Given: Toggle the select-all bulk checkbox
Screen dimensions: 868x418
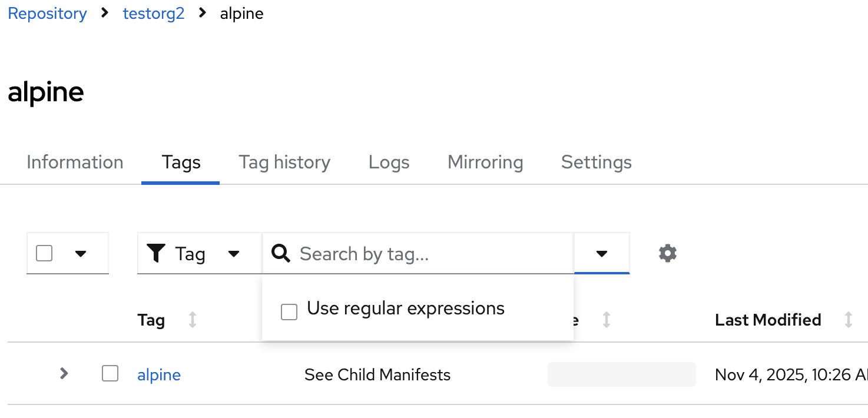Looking at the screenshot, I should (x=44, y=254).
